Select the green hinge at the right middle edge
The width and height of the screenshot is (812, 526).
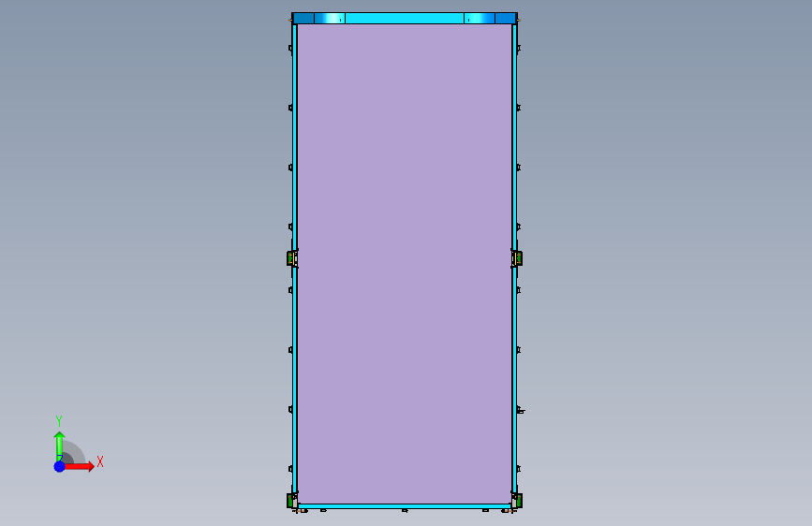click(517, 257)
